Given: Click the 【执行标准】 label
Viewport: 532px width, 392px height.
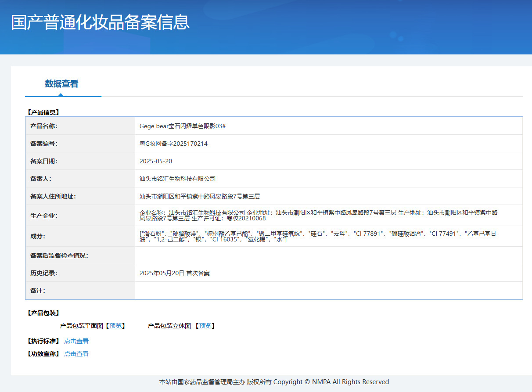Looking at the screenshot, I should (x=43, y=341).
